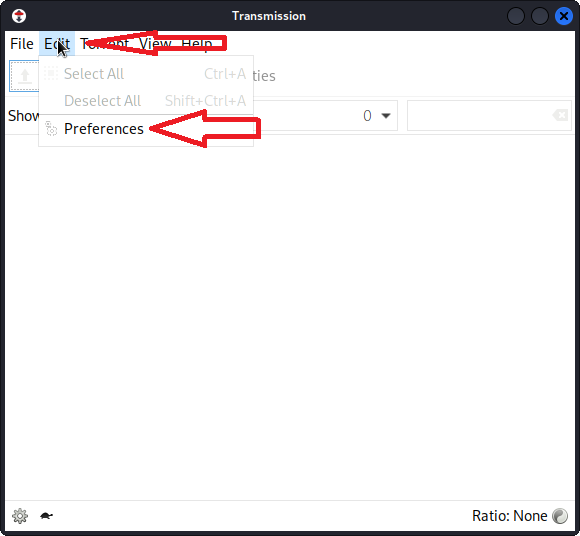Maximize the Transmission window
The height and width of the screenshot is (536, 580).
pyautogui.click(x=540, y=16)
